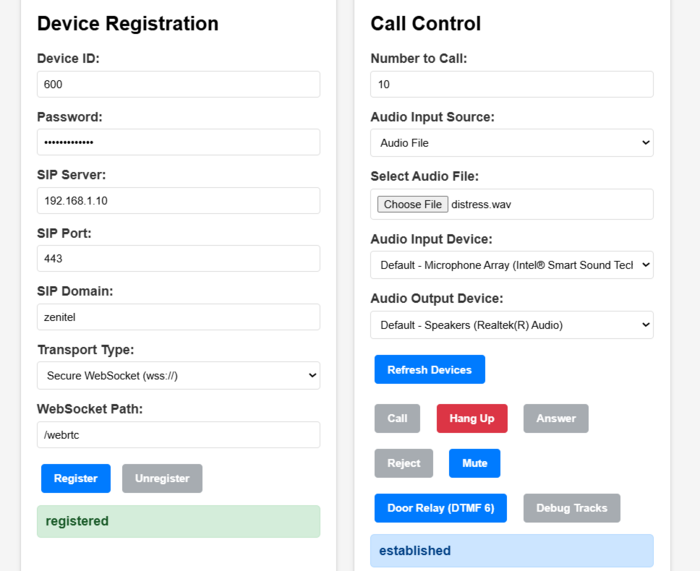Click the Answer button
Viewport: 700px width, 571px height.
556,418
